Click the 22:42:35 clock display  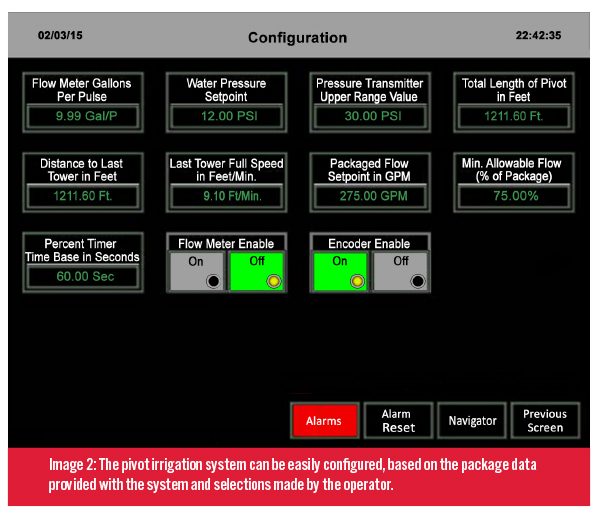[x=538, y=35]
